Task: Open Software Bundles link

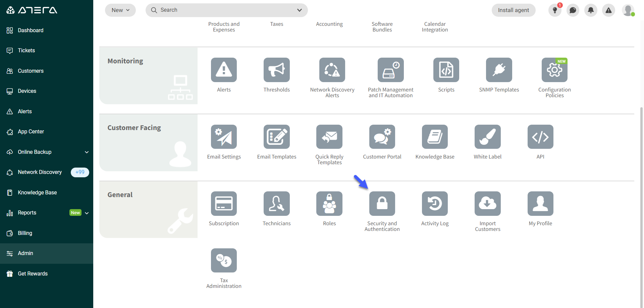Action: pos(382,27)
